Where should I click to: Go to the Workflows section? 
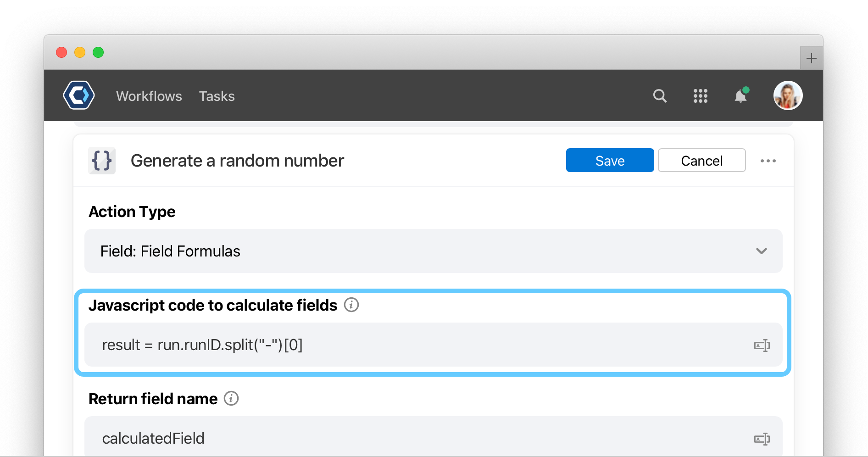click(149, 96)
